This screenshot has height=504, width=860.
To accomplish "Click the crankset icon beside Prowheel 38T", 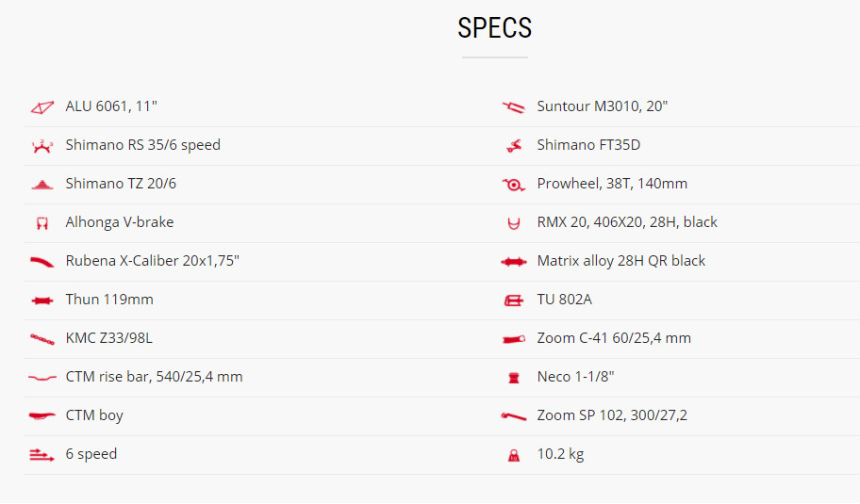I will [514, 185].
